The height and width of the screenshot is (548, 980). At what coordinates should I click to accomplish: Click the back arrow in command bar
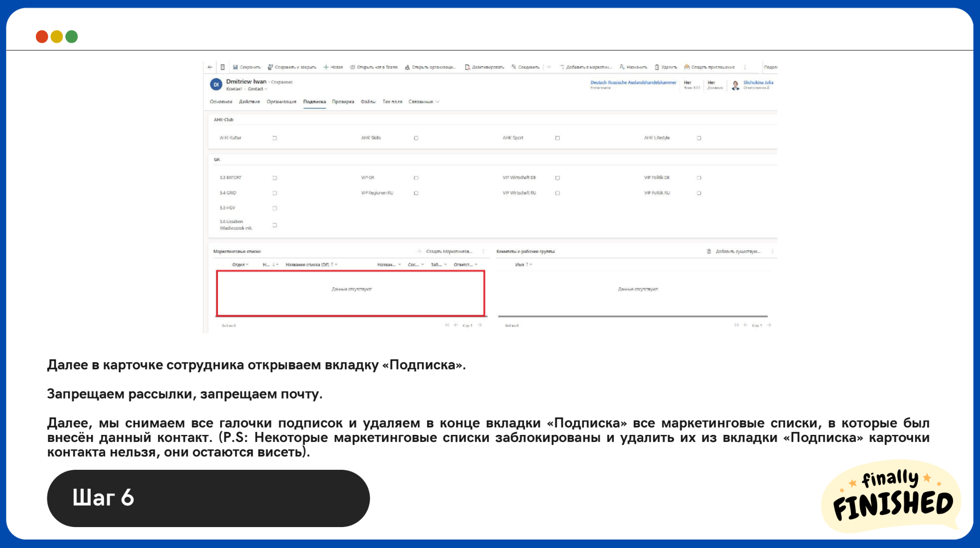(x=210, y=67)
